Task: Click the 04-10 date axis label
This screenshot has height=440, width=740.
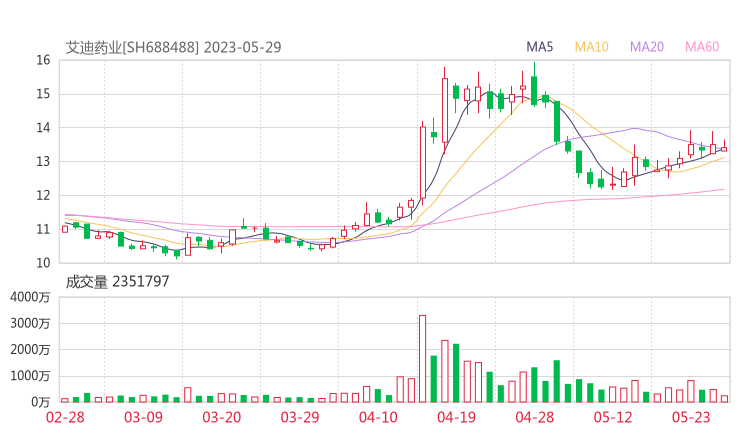Action: [x=378, y=417]
